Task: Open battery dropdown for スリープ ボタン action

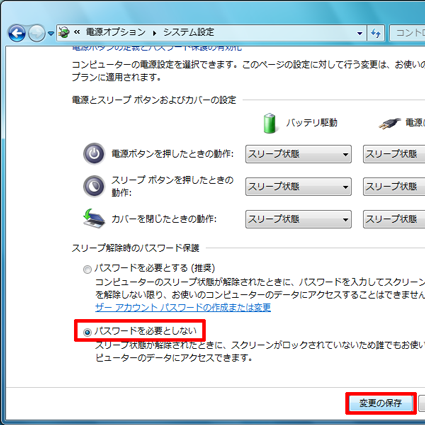Action: 298,186
